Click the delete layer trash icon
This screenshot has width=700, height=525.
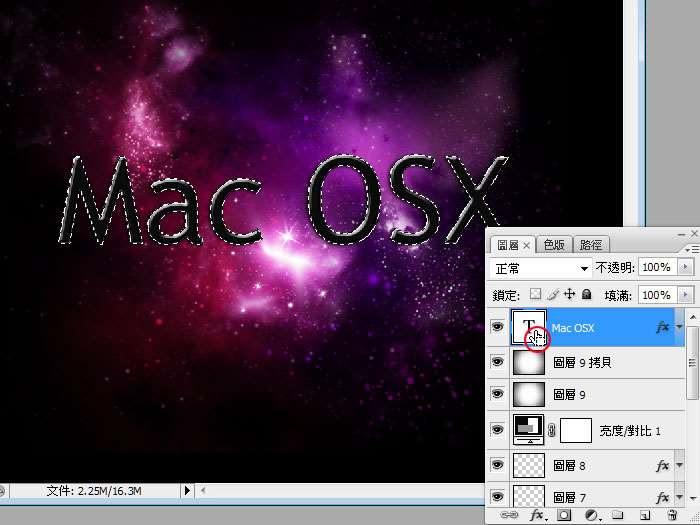(x=672, y=515)
